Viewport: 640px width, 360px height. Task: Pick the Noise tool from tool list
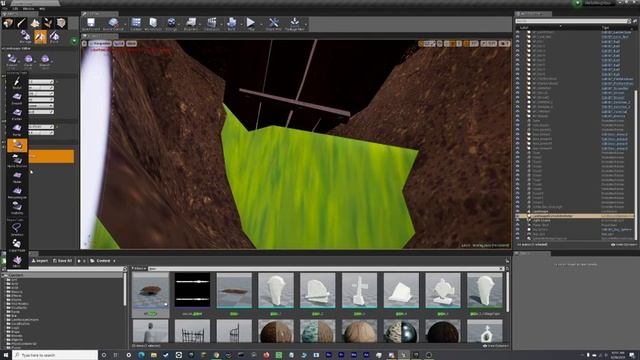(x=17, y=177)
